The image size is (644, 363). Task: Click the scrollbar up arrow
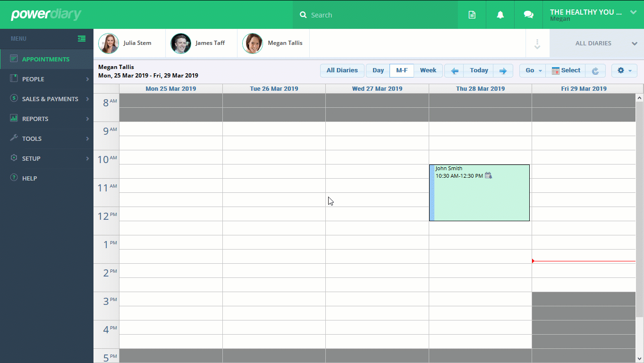[640, 98]
